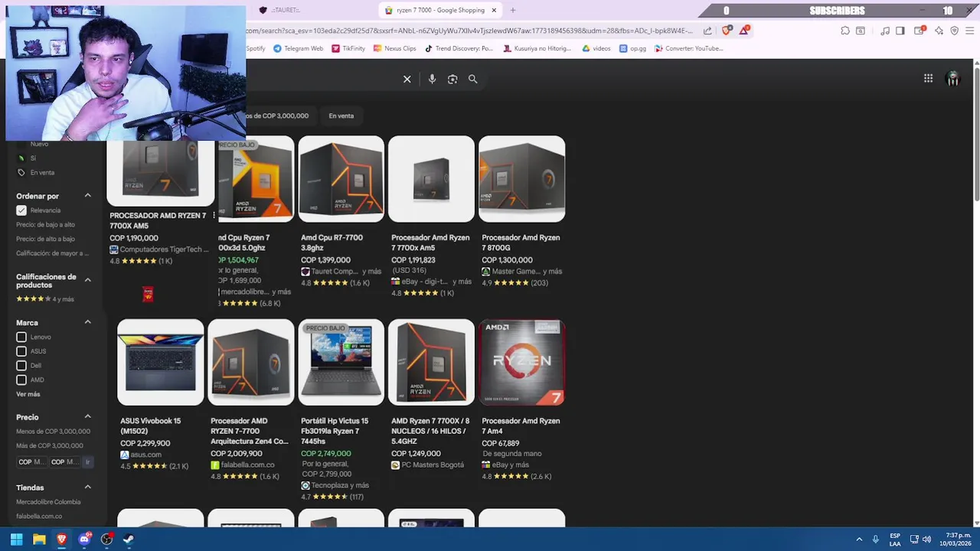
Task: Filter by falabella.com.co store
Action: point(39,516)
